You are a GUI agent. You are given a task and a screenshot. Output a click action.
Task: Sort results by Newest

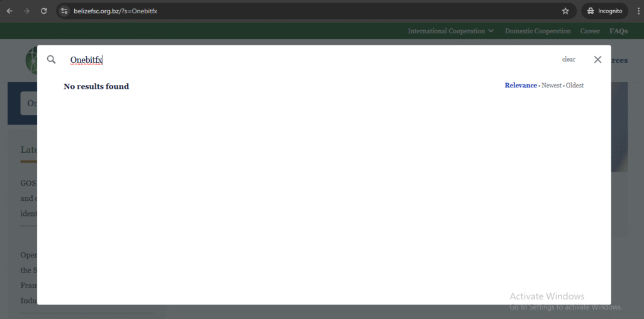(x=552, y=86)
